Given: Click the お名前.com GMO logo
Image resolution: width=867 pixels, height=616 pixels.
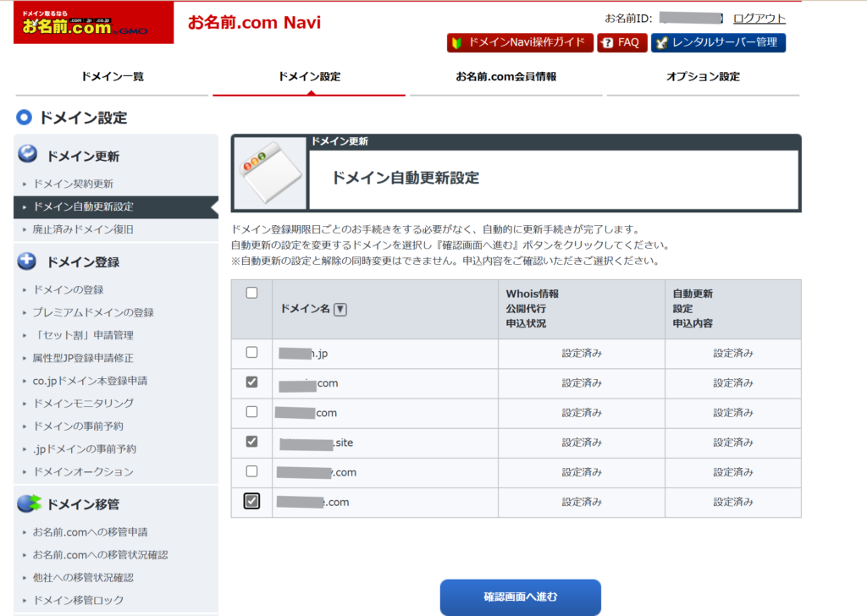Looking at the screenshot, I should [x=93, y=23].
